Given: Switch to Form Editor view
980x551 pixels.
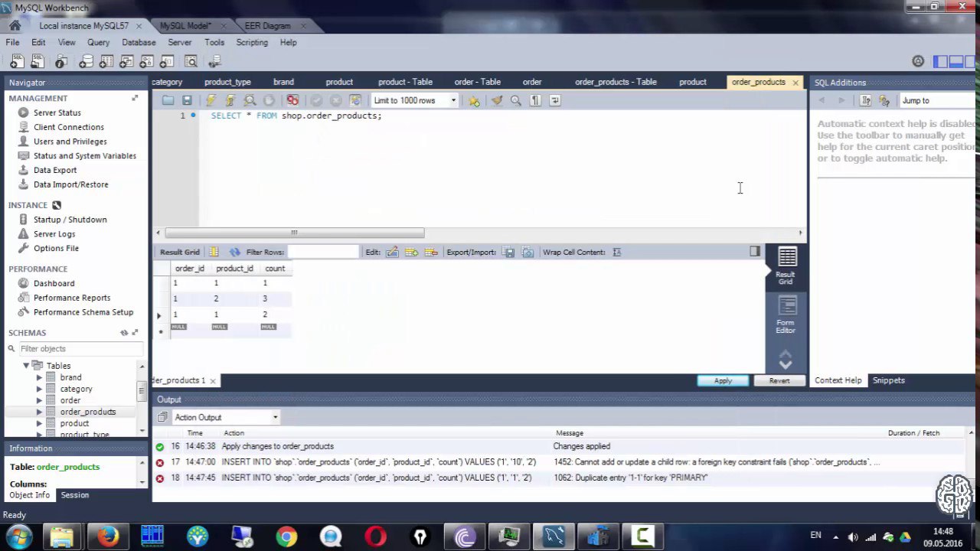Looking at the screenshot, I should point(786,315).
